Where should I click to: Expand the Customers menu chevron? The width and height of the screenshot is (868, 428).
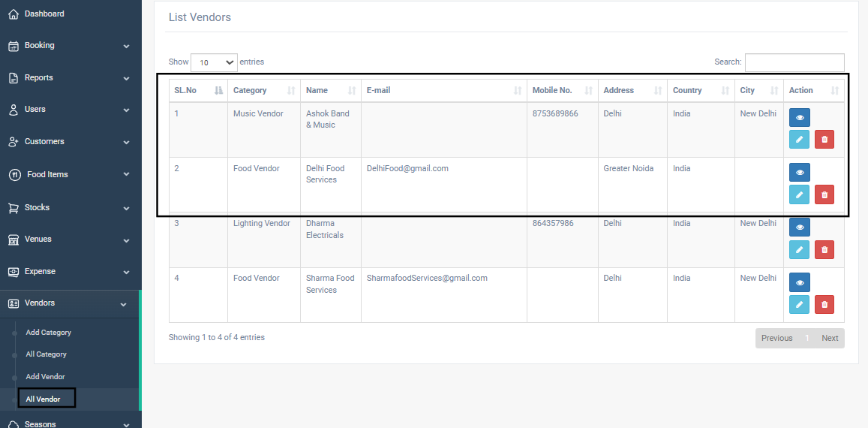[126, 142]
